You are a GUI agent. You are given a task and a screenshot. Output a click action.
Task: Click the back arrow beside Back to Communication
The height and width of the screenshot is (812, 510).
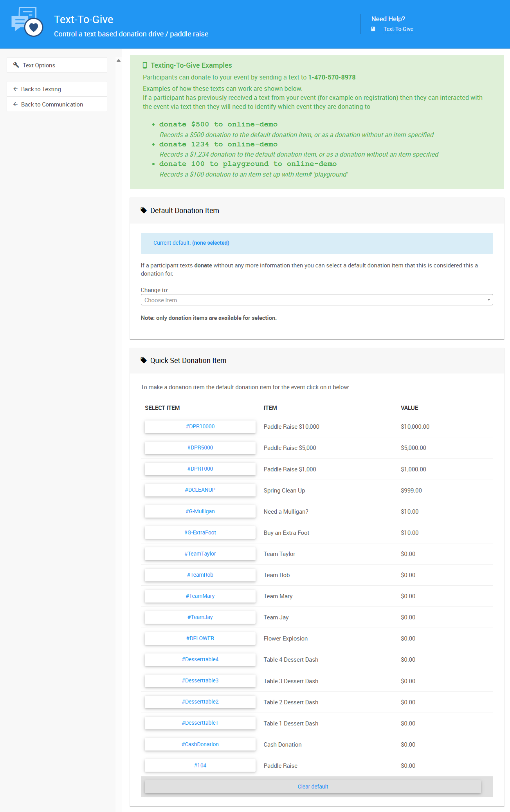click(15, 104)
